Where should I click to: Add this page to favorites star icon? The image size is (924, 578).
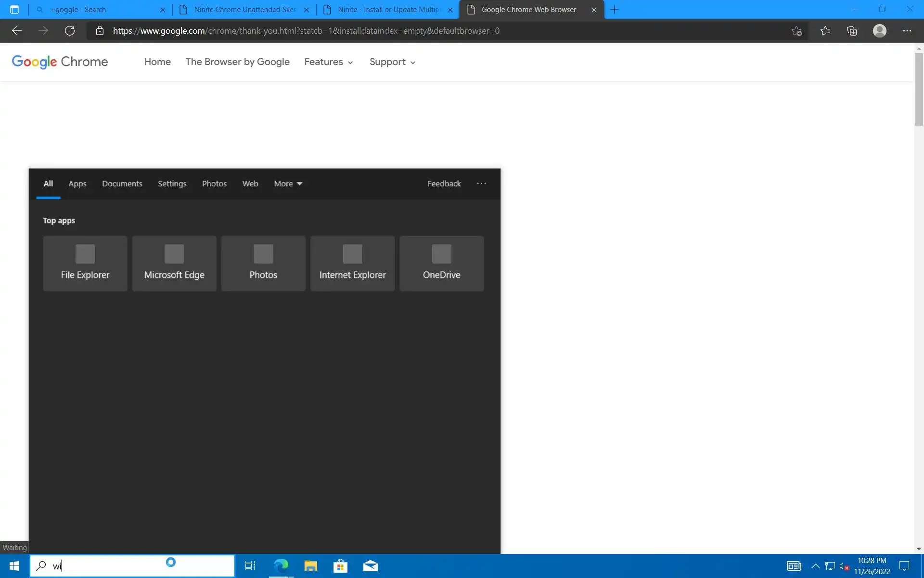pos(796,31)
